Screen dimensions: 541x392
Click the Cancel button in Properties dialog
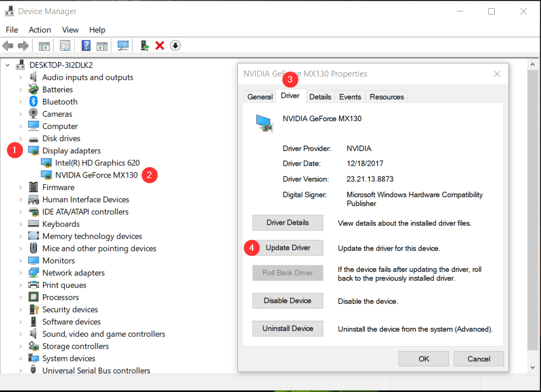click(479, 359)
